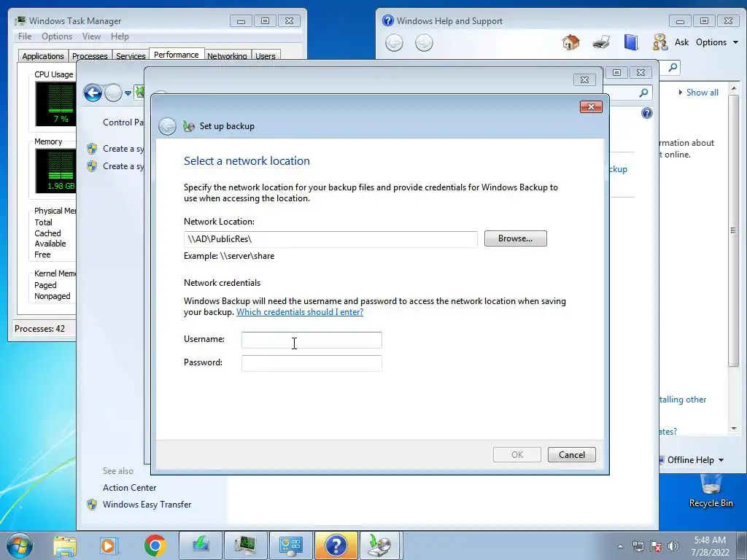This screenshot has width=747, height=560.
Task: Switch to Processes tab in Task Manager
Action: tap(90, 55)
